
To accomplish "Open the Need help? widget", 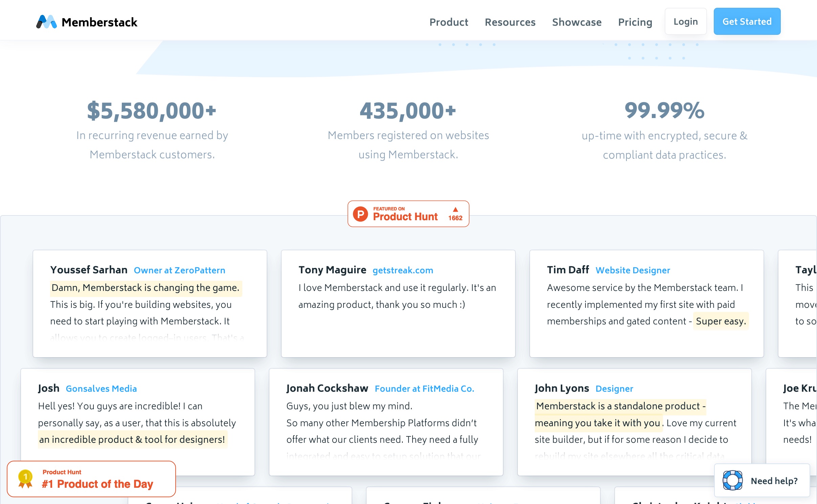I will click(x=762, y=480).
